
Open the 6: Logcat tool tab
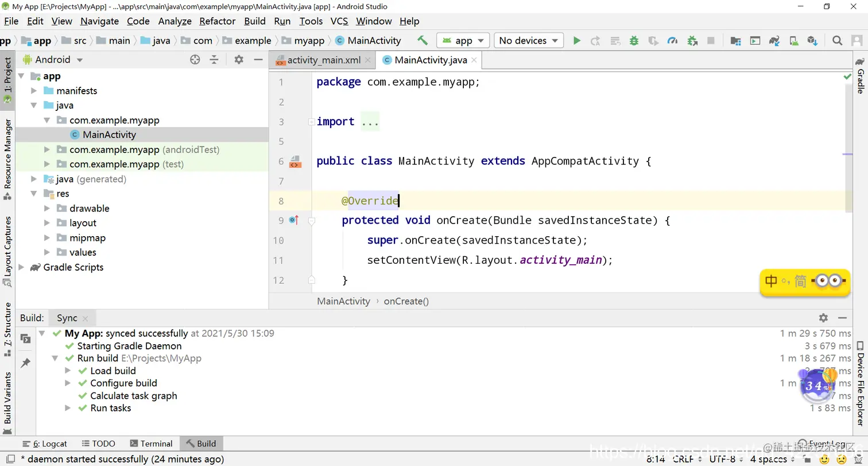coord(44,444)
